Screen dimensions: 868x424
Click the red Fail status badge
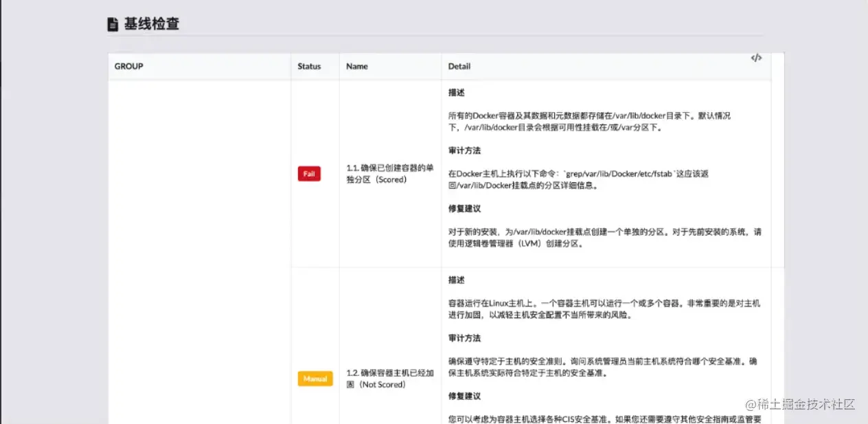click(309, 174)
